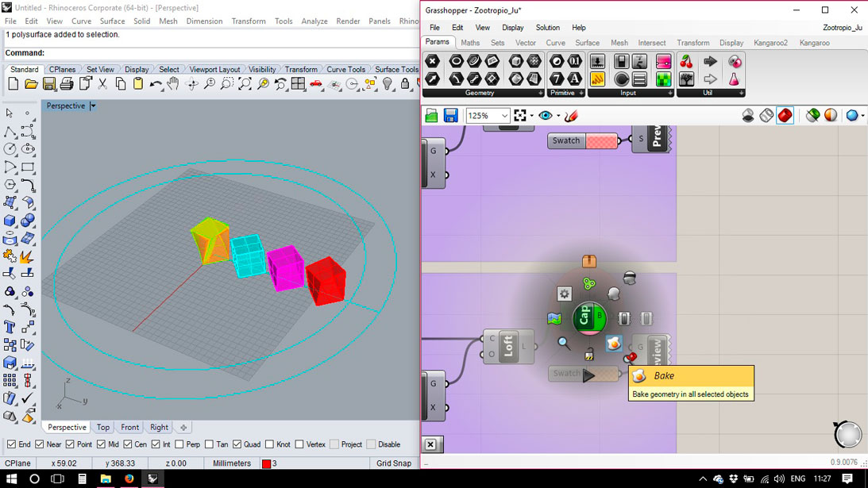Click the settings gear in radial menu
This screenshot has height=488, width=868.
[564, 294]
